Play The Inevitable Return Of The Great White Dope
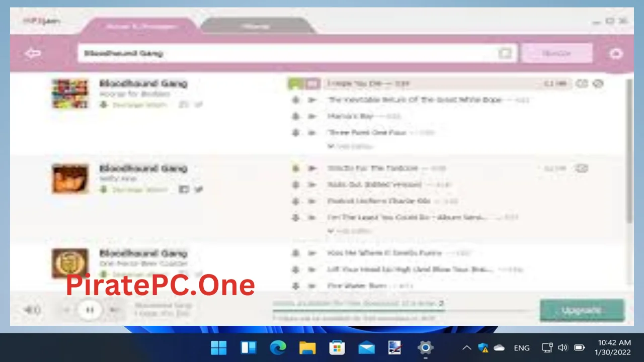644x362 pixels. click(312, 100)
